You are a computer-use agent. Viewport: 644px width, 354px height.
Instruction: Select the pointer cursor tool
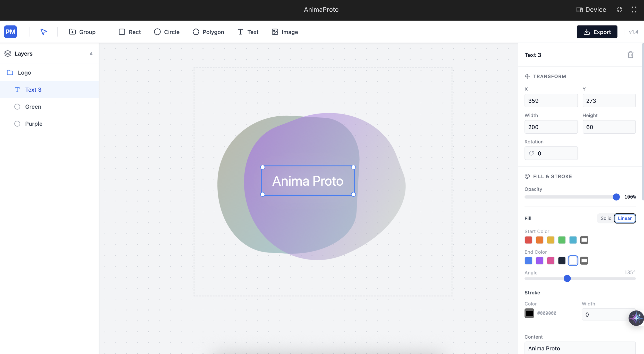click(44, 32)
